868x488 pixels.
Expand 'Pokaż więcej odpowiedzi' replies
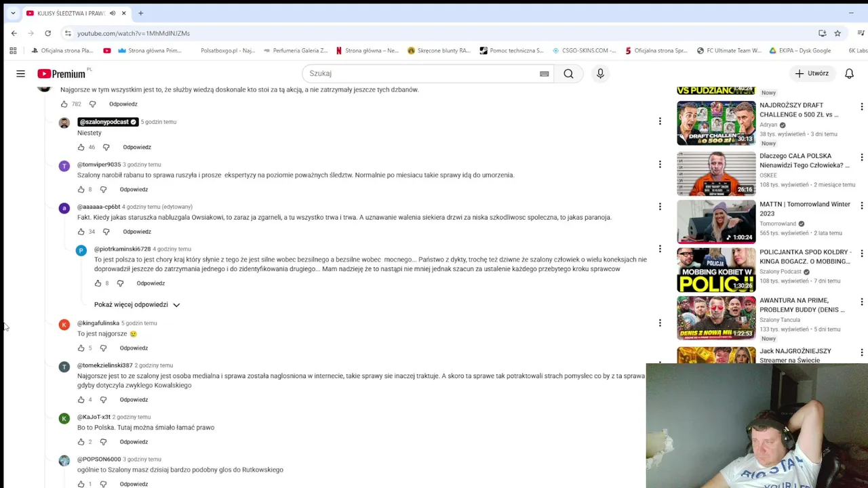point(137,304)
